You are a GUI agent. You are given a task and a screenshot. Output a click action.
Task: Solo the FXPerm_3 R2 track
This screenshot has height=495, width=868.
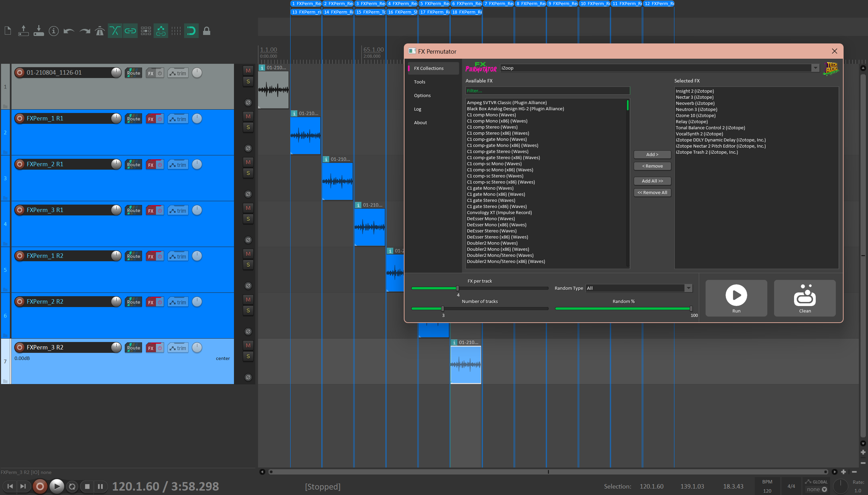[x=248, y=357]
